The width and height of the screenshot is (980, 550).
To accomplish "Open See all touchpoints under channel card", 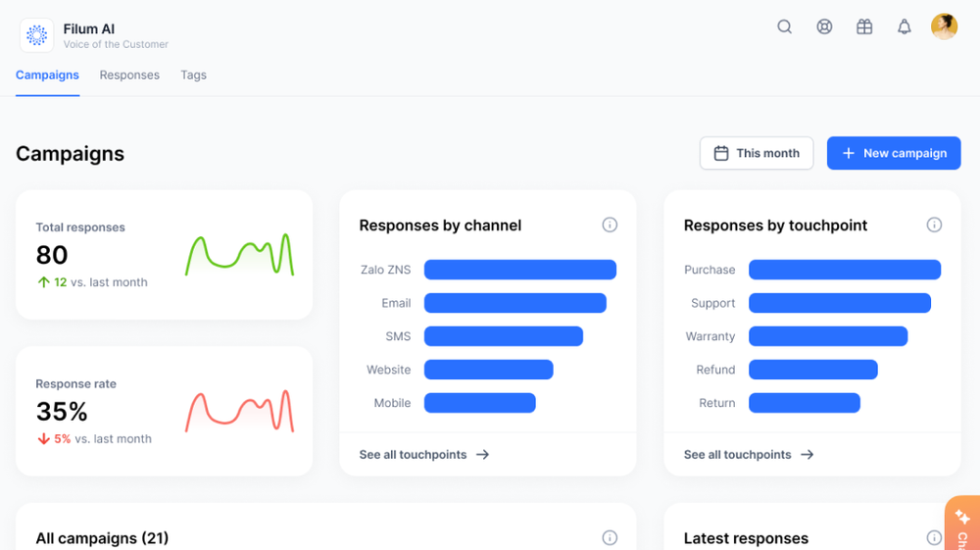I will point(423,454).
